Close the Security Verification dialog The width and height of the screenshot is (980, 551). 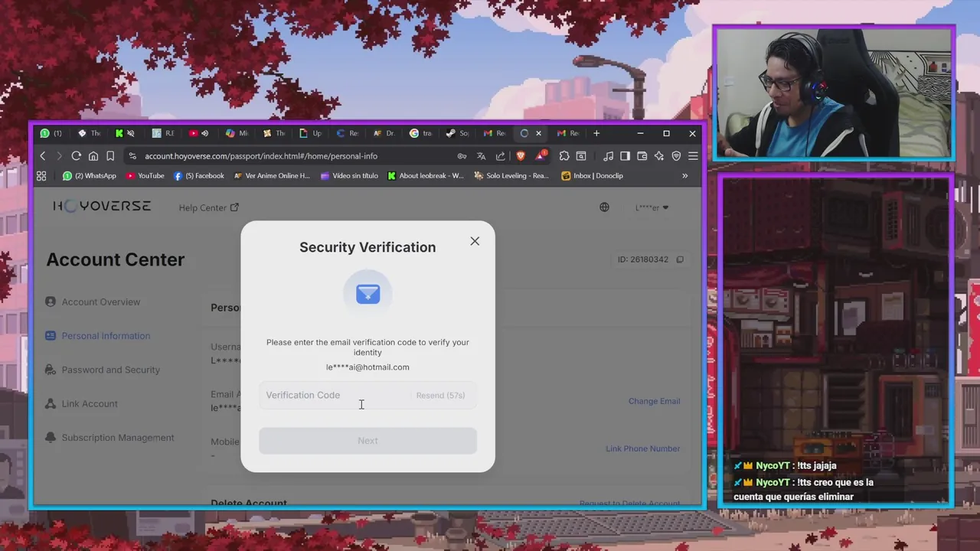coord(475,241)
